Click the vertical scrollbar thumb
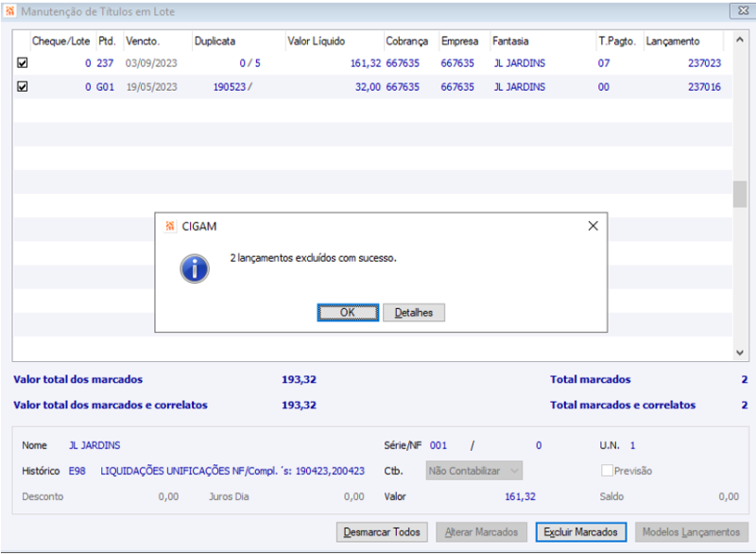 [x=740, y=194]
